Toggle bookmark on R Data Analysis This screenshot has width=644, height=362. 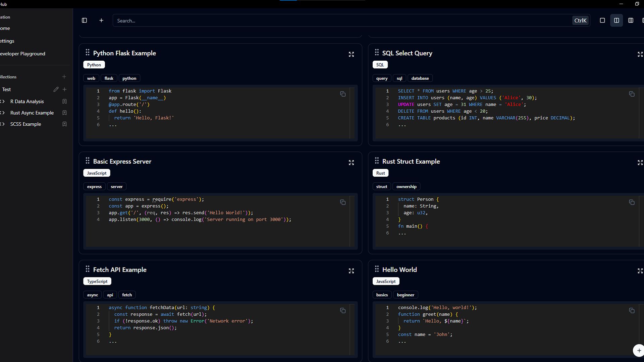64,102
